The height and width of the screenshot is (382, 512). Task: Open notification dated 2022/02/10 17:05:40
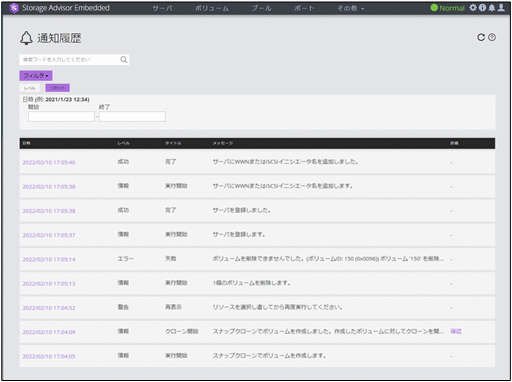click(49, 162)
